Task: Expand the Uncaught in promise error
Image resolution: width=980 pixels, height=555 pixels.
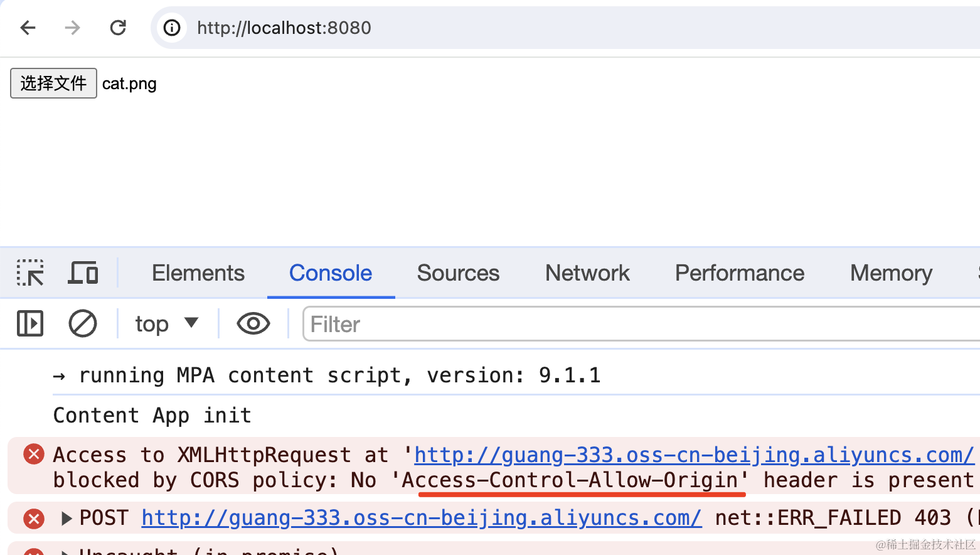Action: point(65,551)
